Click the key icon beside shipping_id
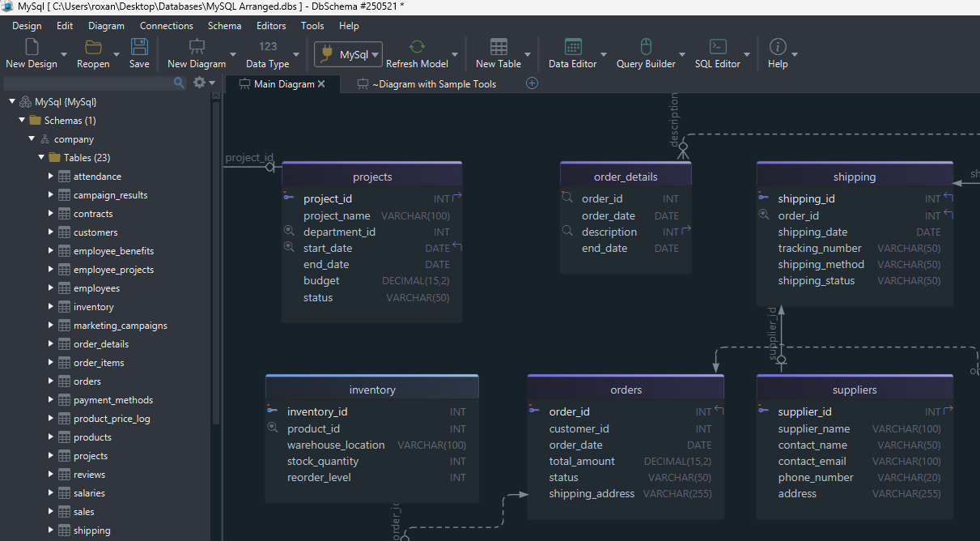This screenshot has height=541, width=980. 763,198
